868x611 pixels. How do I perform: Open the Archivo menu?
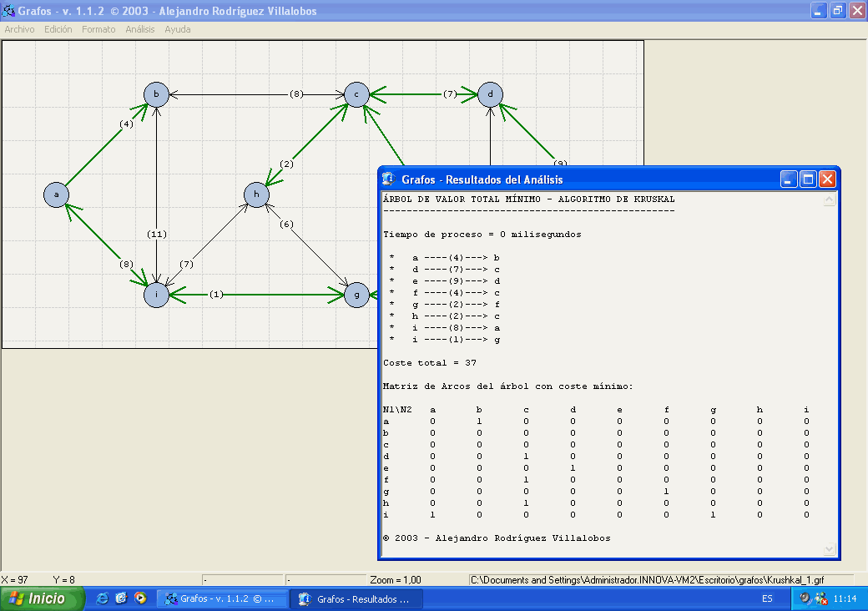tap(19, 29)
